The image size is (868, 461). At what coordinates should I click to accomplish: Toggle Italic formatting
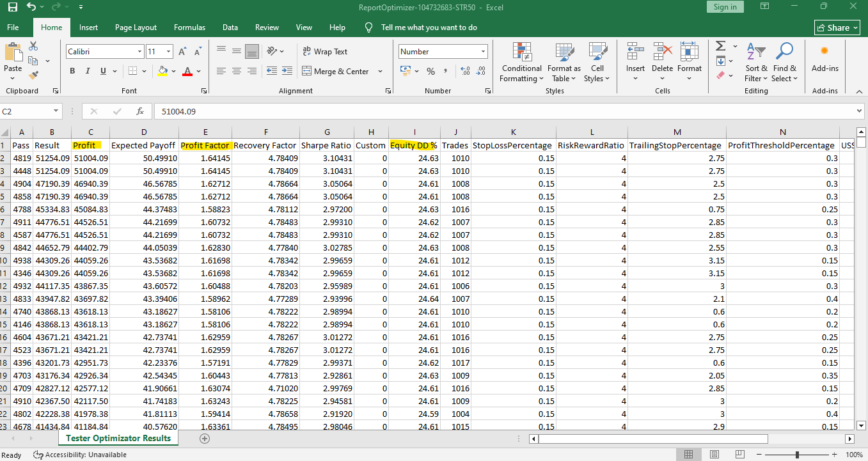pyautogui.click(x=88, y=71)
